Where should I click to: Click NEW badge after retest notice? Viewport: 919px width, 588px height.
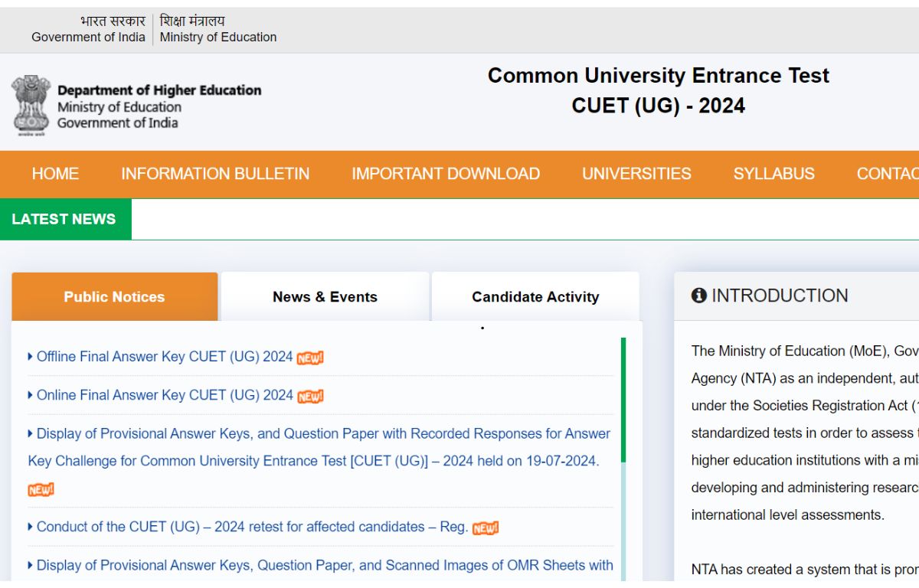(x=486, y=528)
